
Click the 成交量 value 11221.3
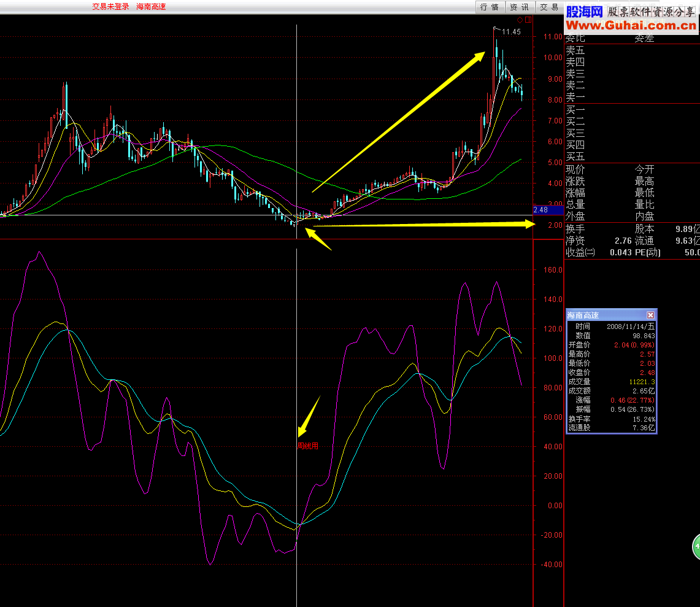642,382
